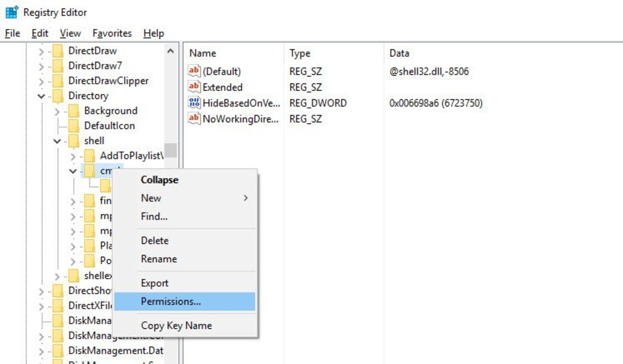623x364 pixels.
Task: Click the tree pane scrollbar thumb
Action: tap(170, 150)
